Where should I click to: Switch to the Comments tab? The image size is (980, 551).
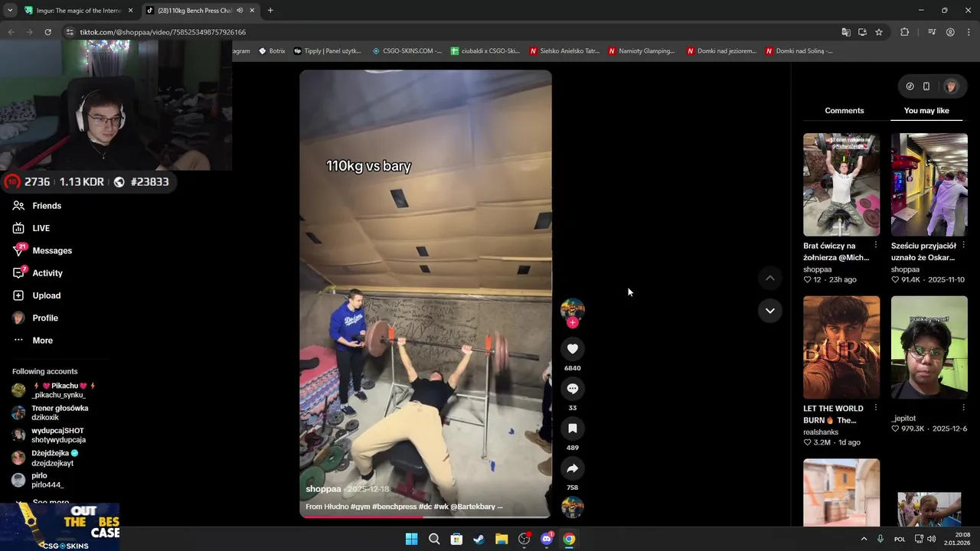[x=844, y=111]
